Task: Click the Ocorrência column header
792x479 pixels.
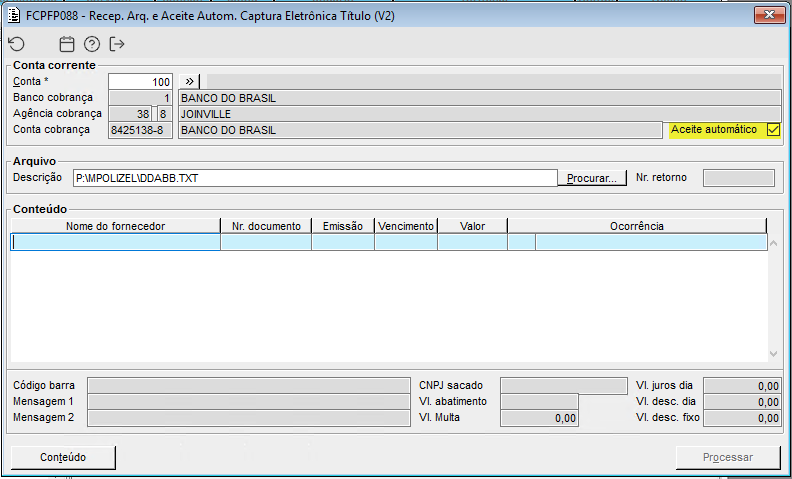Action: click(637, 226)
